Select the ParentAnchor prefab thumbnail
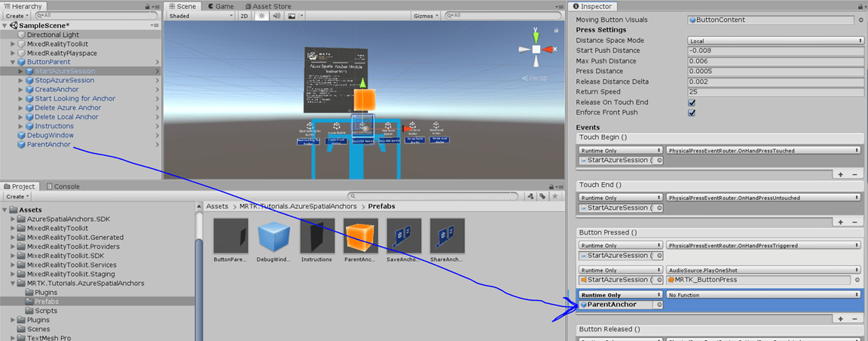The height and width of the screenshot is (341, 868). (360, 236)
